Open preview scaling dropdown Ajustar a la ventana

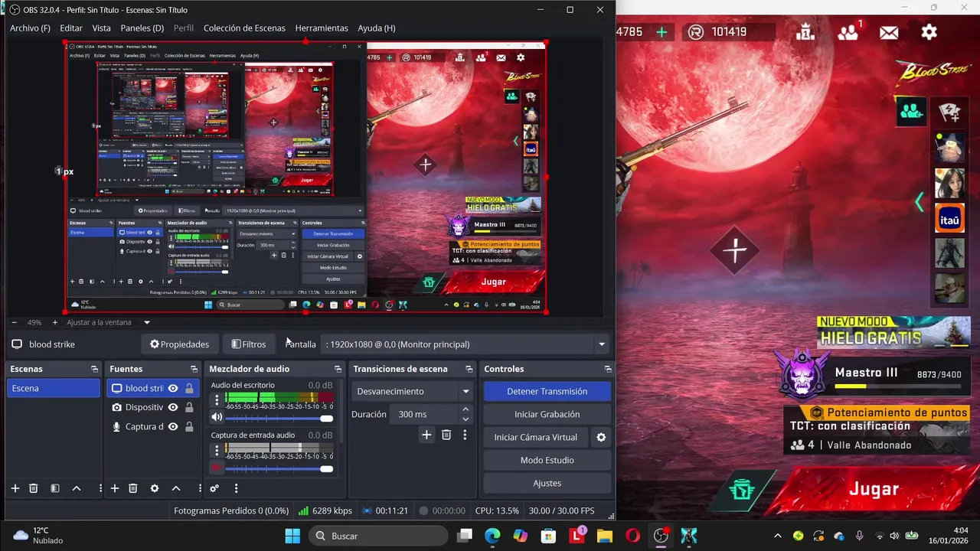point(109,322)
